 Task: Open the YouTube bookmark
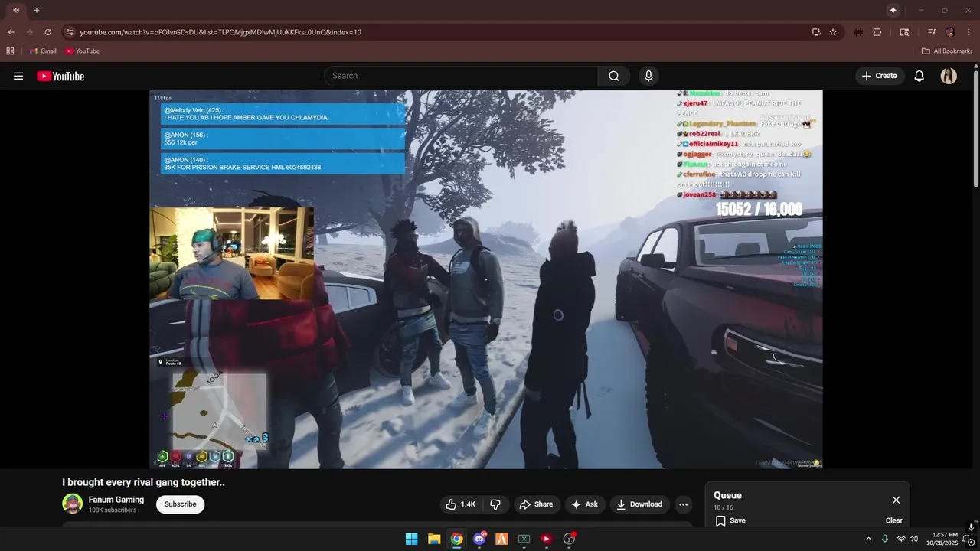82,51
